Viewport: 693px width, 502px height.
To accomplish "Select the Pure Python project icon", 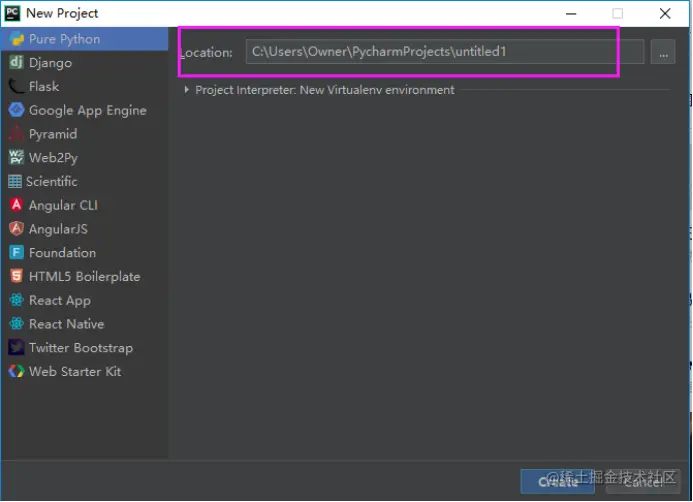I will click(16, 39).
